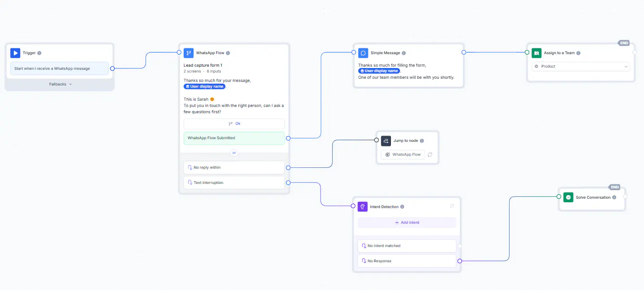This screenshot has width=644, height=290.
Task: Click the purple Intent Detection ear icon
Action: coord(363,207)
